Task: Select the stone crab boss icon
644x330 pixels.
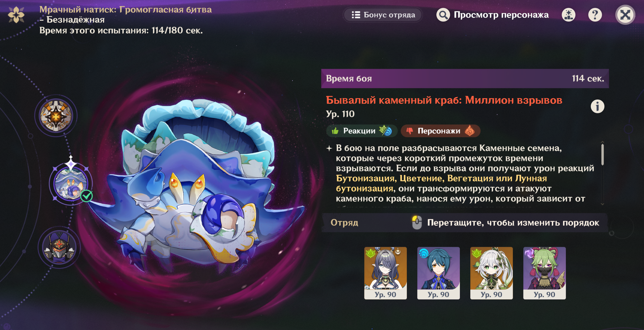Action: point(71,184)
